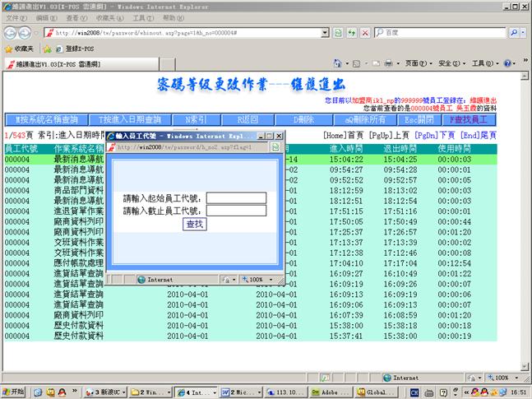Click the Refresh icon beside the address bar
This screenshot has height=399, width=532.
click(351, 33)
